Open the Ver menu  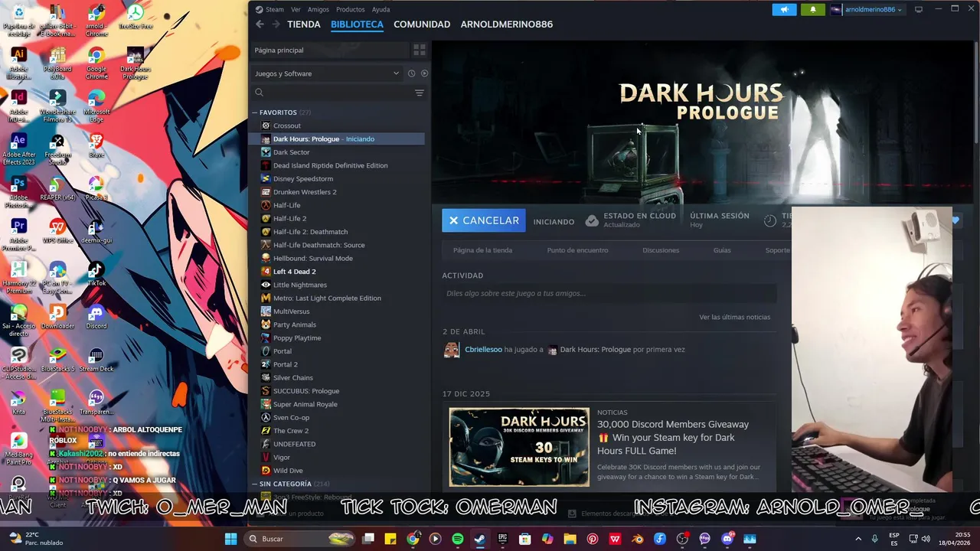pos(296,9)
